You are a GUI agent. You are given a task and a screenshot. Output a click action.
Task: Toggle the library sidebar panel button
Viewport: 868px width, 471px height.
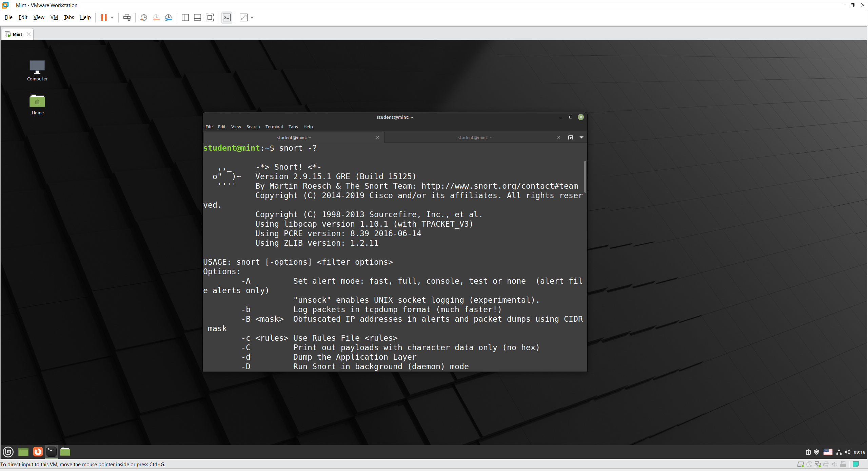pyautogui.click(x=185, y=17)
